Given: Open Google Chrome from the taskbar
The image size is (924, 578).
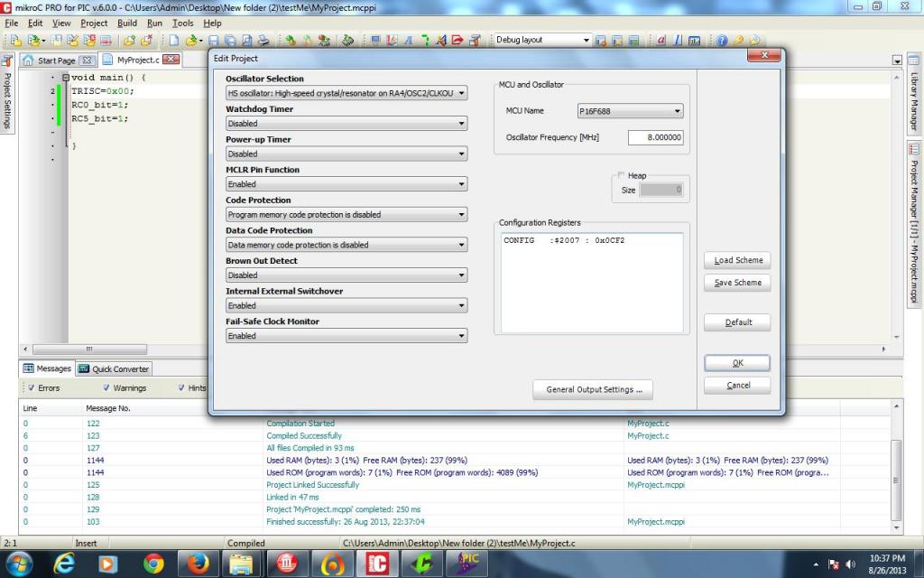Looking at the screenshot, I should point(153,564).
